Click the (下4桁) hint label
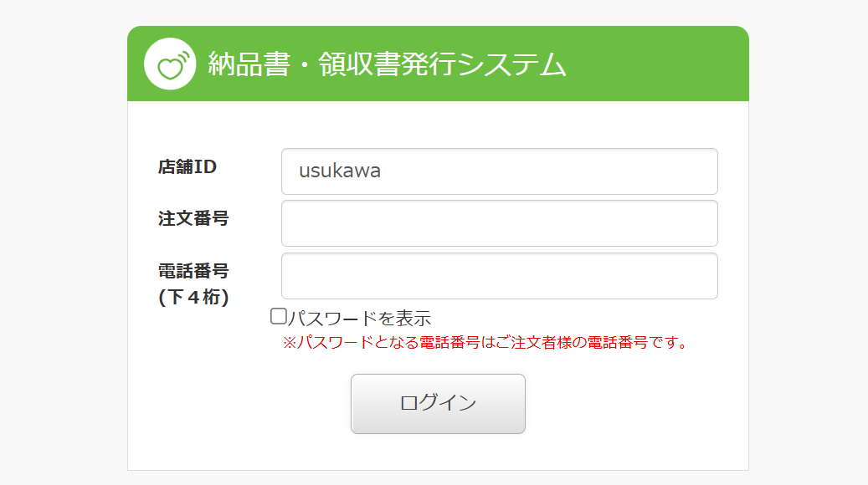The image size is (868, 485). tap(193, 297)
